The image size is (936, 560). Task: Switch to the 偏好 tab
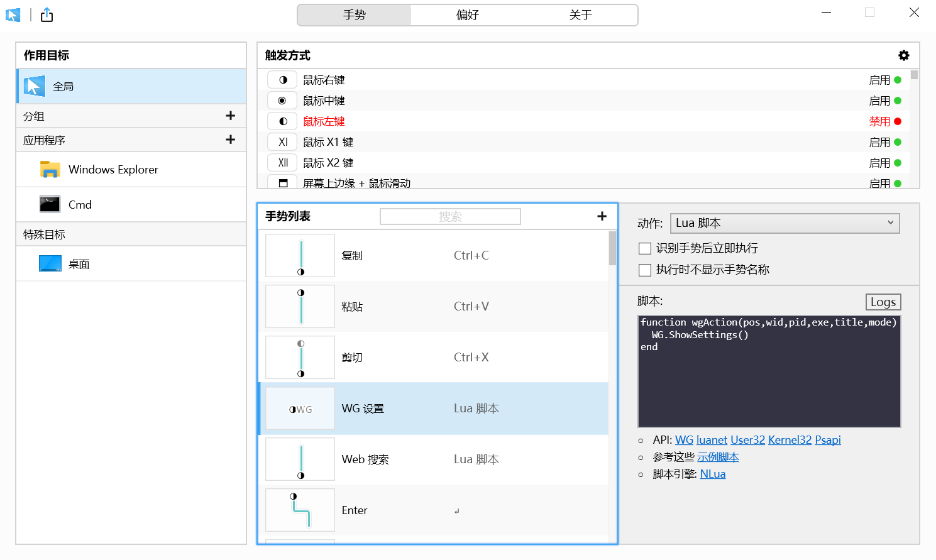click(x=468, y=15)
